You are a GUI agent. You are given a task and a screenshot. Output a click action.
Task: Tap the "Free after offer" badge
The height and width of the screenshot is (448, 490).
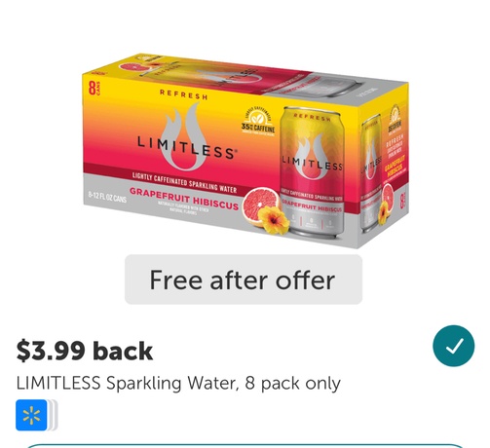[244, 280]
